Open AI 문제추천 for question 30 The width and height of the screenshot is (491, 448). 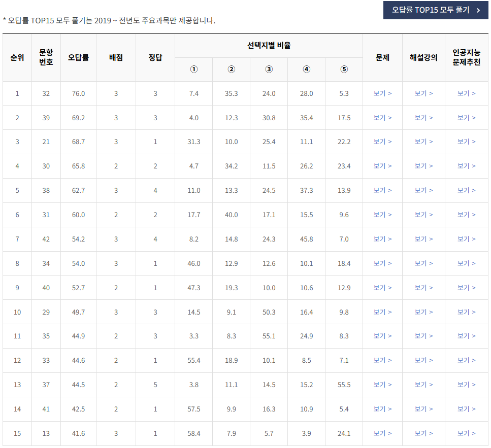tap(466, 166)
